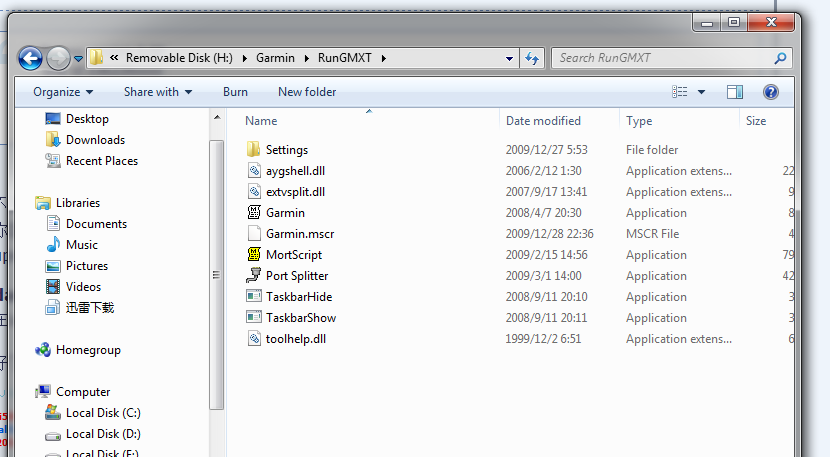
Task: Open the Organize dropdown menu
Action: [63, 92]
